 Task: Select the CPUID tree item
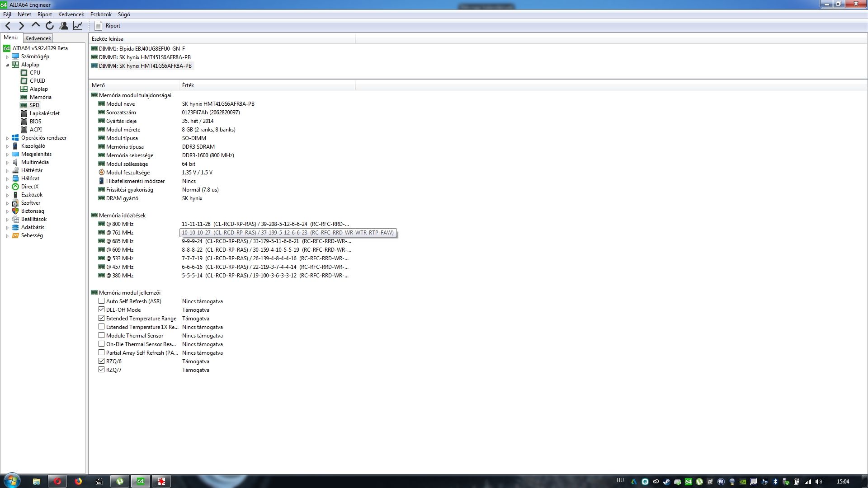[x=37, y=80]
